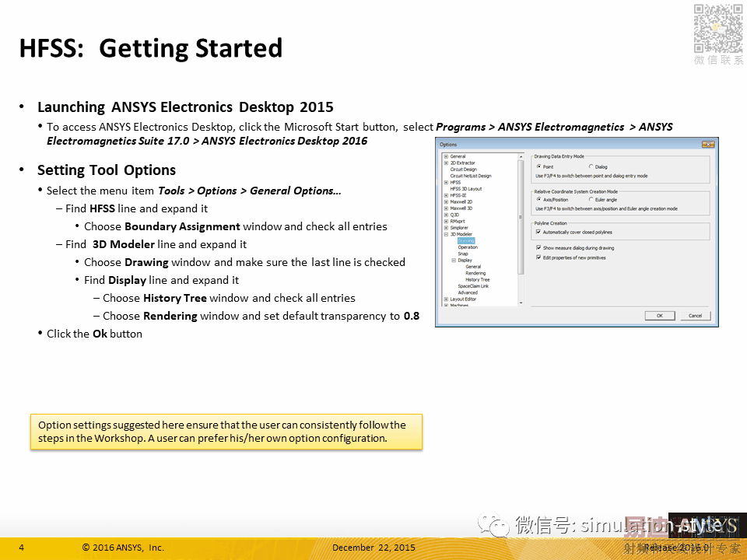This screenshot has width=747, height=560.
Task: Expand the Layout Editor tree node
Action: [x=446, y=299]
